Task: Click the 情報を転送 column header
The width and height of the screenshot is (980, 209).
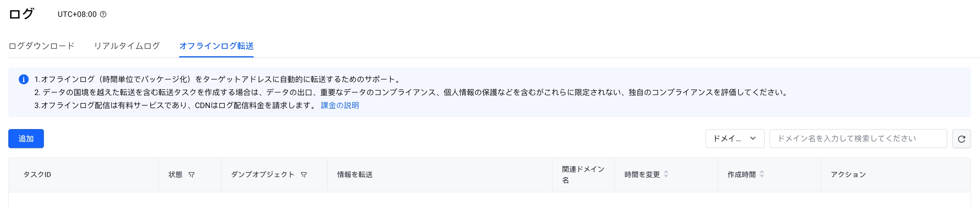Action: pos(355,175)
